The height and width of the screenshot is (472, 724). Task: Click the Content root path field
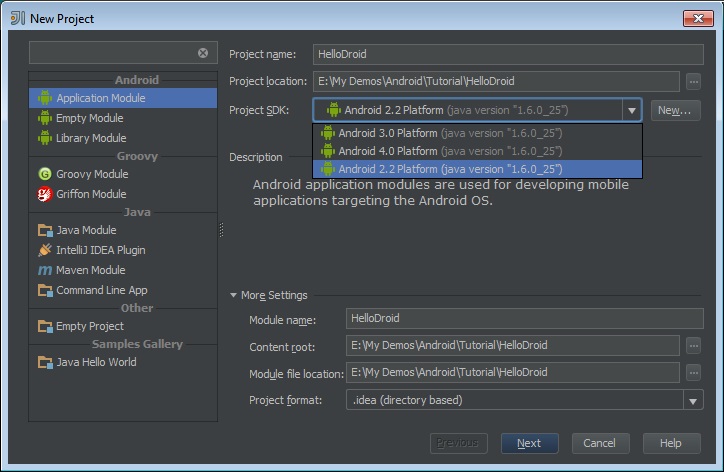point(513,345)
